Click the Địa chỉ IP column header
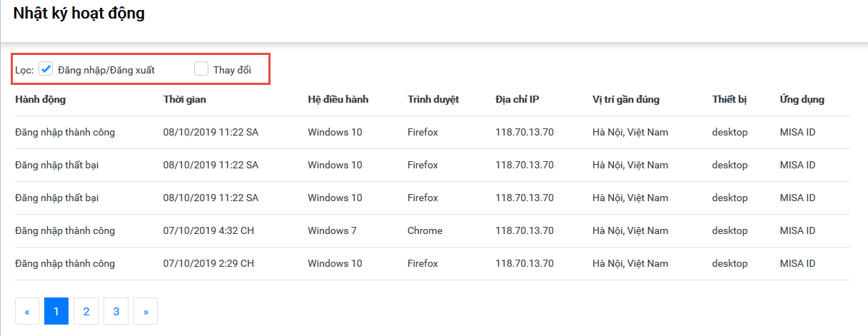Viewport: 868px width, 336px height. click(517, 99)
